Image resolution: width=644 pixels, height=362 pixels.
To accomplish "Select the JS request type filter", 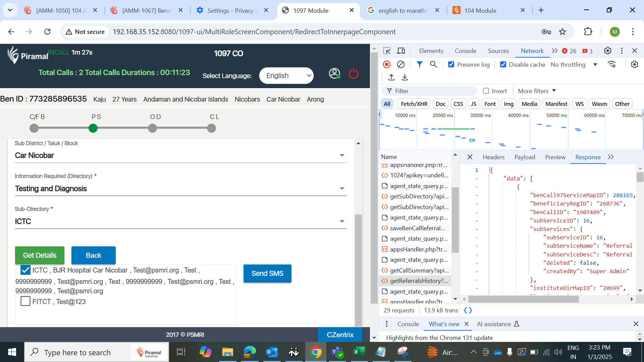I will pos(473,104).
